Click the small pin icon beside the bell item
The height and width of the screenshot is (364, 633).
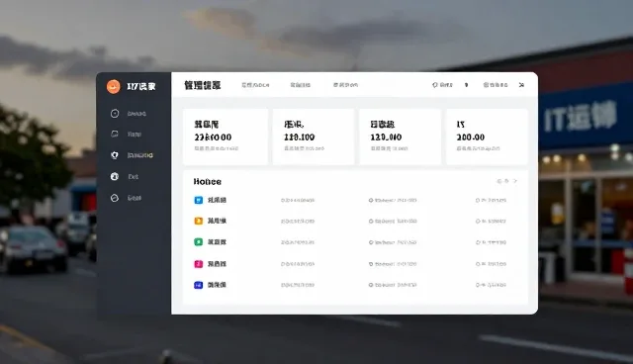(x=466, y=85)
